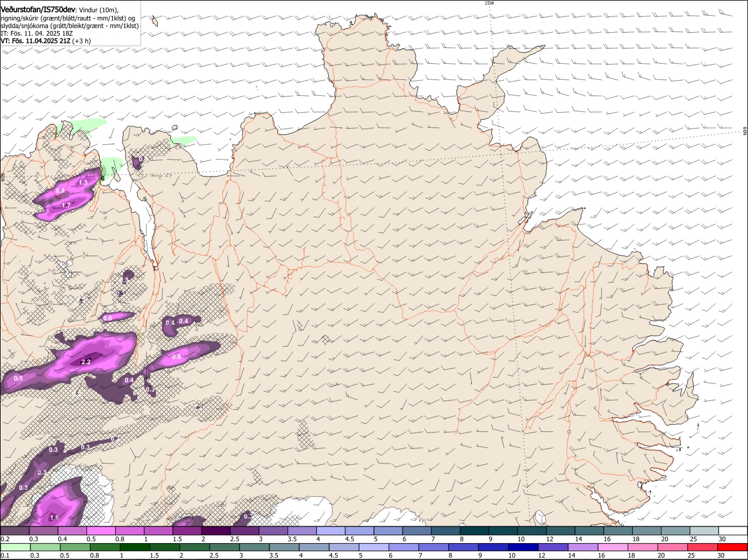The height and width of the screenshot is (560, 748).
Task: Select the pale green 0.1 swatch, lower legend
Action: point(15,548)
